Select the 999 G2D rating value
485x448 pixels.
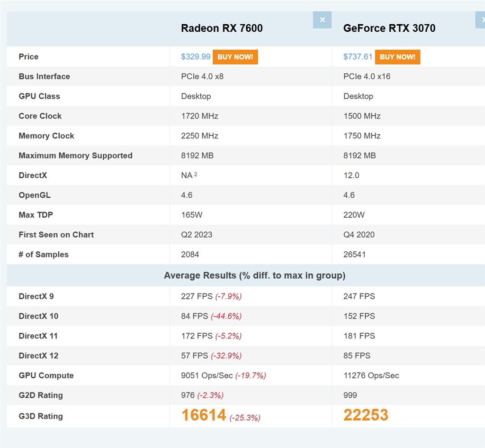point(350,395)
